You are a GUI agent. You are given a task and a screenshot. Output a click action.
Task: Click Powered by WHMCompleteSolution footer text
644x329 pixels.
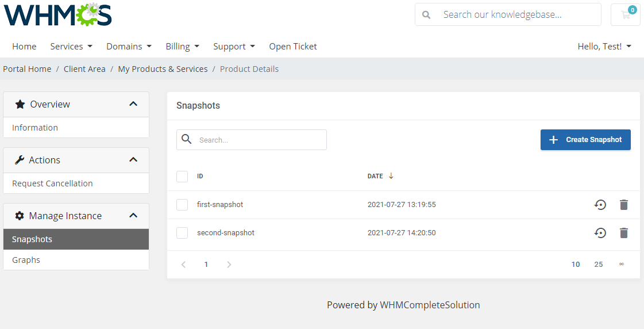point(403,305)
